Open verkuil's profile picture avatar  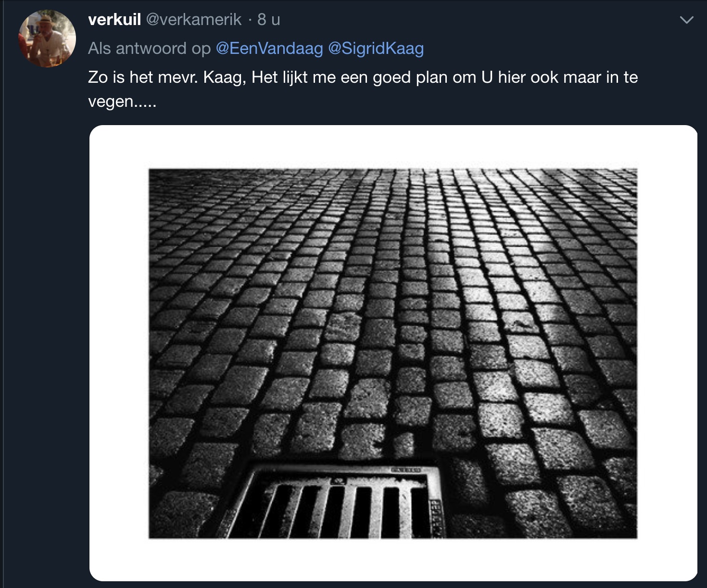point(47,38)
